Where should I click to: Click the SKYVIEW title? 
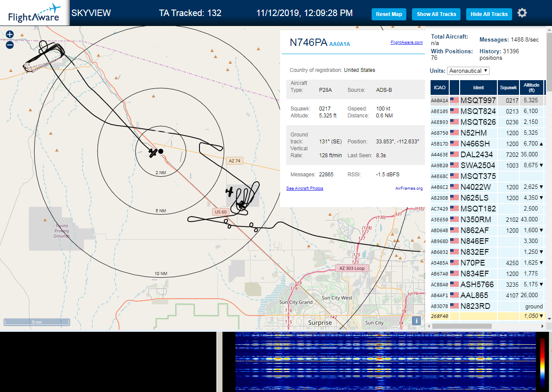(91, 13)
